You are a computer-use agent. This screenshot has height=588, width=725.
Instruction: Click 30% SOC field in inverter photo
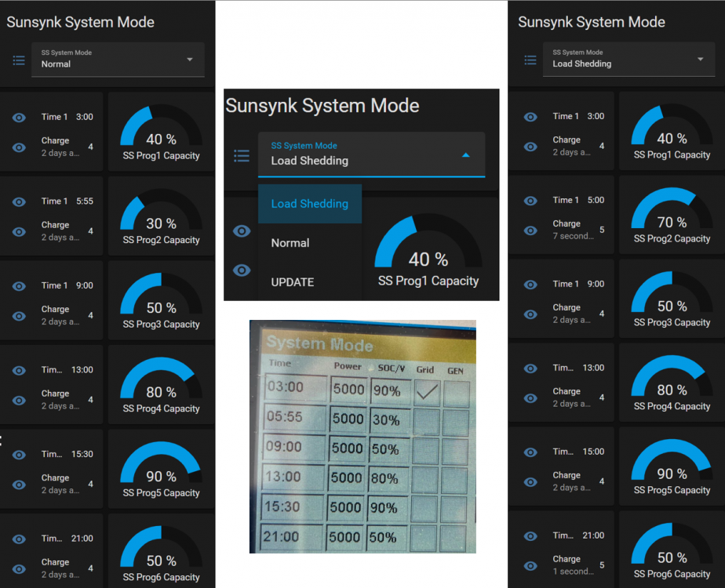(x=390, y=420)
